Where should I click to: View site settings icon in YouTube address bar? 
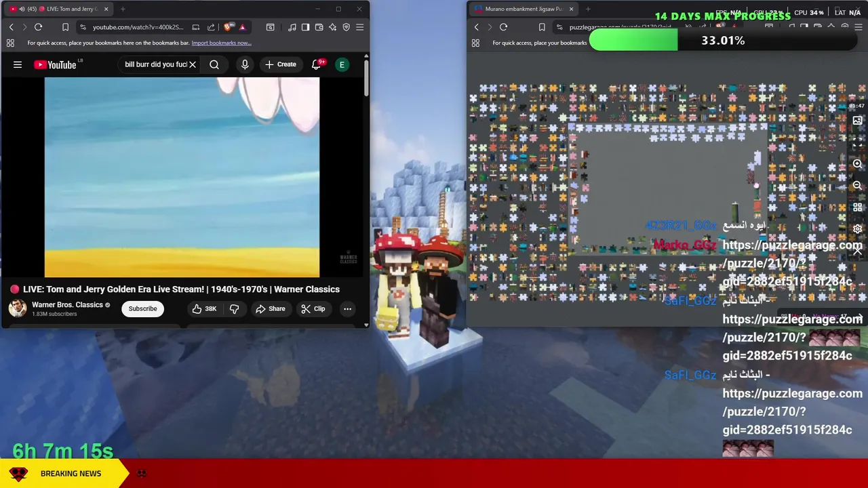[x=83, y=27]
